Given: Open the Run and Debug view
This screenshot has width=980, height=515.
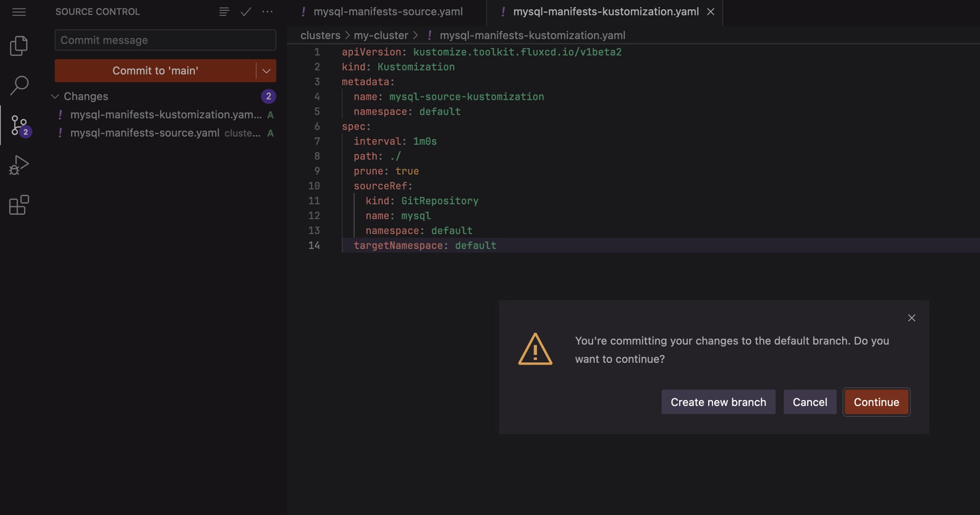Looking at the screenshot, I should [x=19, y=165].
